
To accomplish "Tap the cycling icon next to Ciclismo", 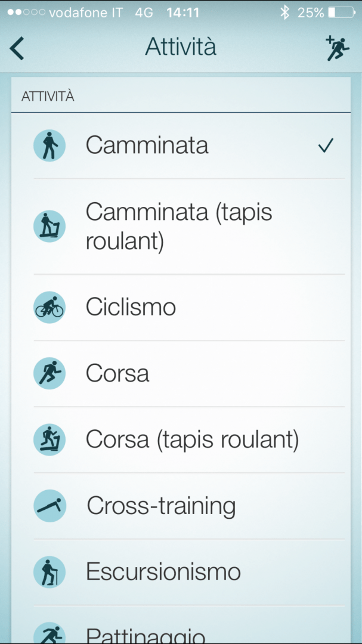I will point(49,308).
